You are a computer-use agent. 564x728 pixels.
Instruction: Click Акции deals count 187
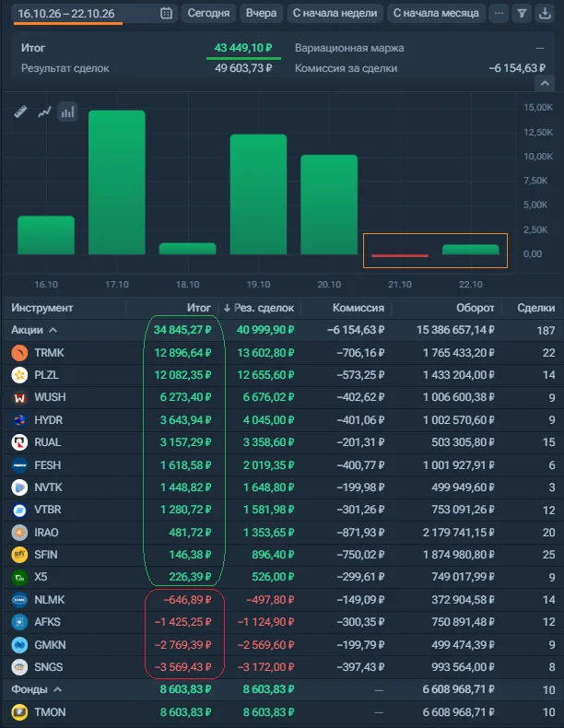point(546,330)
